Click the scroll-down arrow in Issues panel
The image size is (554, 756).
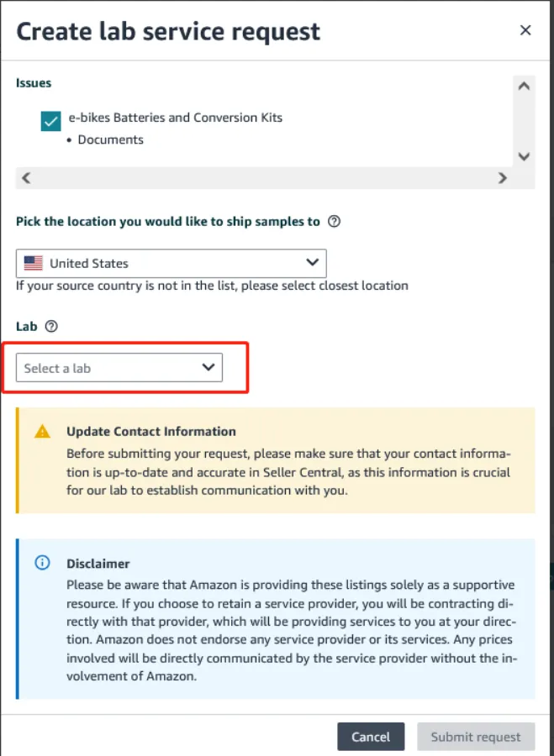524,156
